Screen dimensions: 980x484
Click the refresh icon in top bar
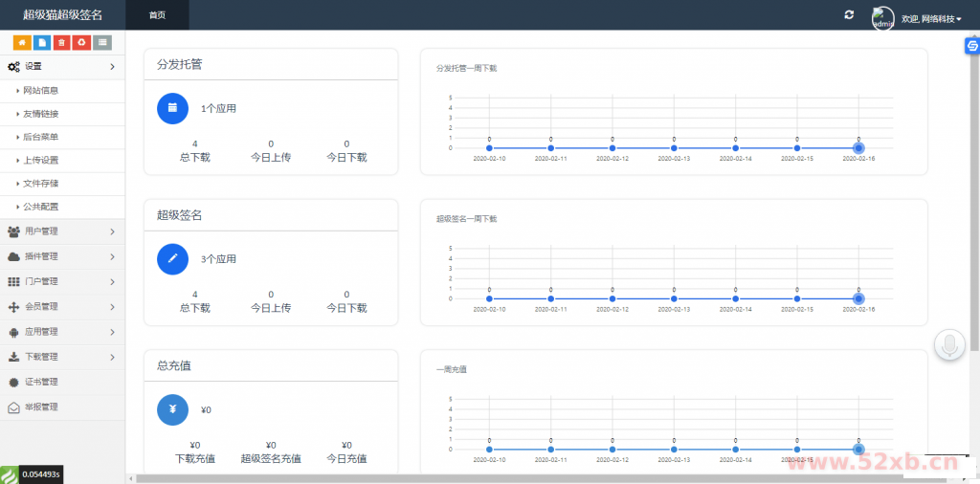[x=848, y=14]
